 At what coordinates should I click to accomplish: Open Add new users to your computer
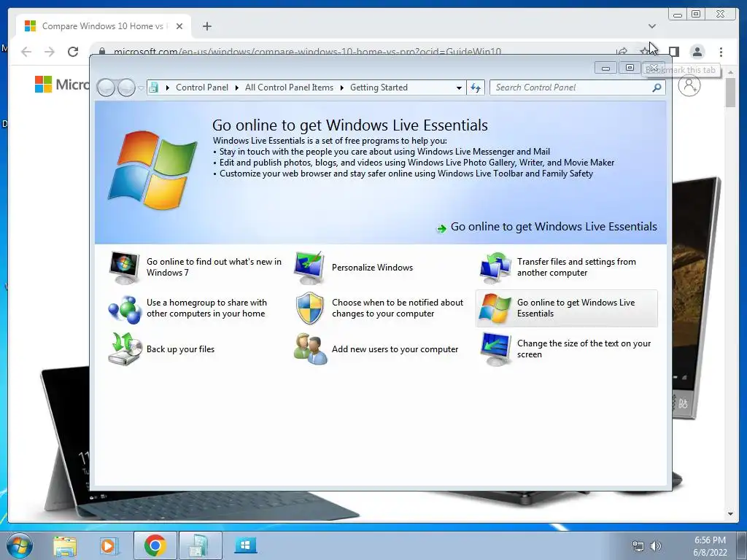tap(395, 349)
